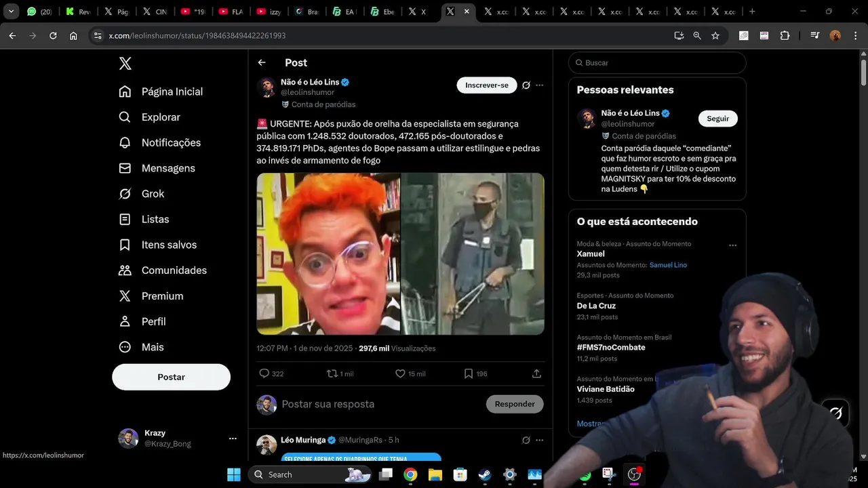Click the Grok icon beside Inscrever-se

coord(526,85)
